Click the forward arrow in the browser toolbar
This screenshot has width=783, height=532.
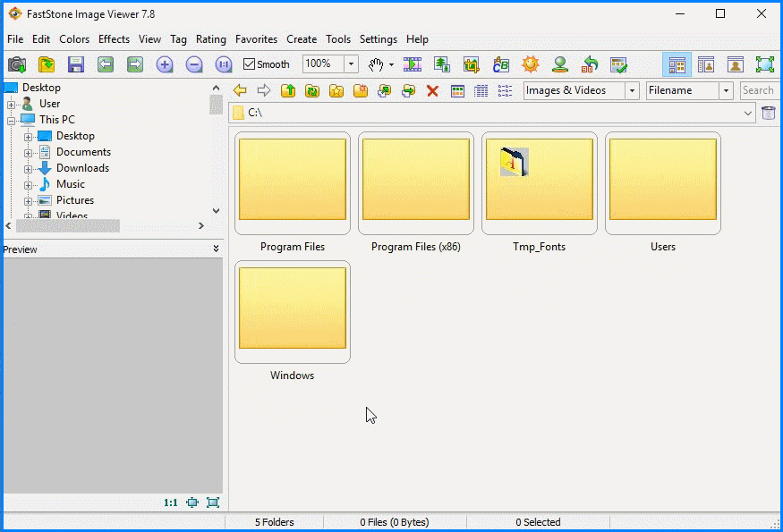(264, 90)
